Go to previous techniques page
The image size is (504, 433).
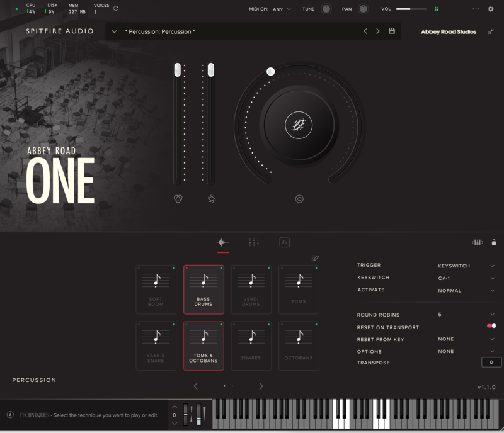pos(195,386)
